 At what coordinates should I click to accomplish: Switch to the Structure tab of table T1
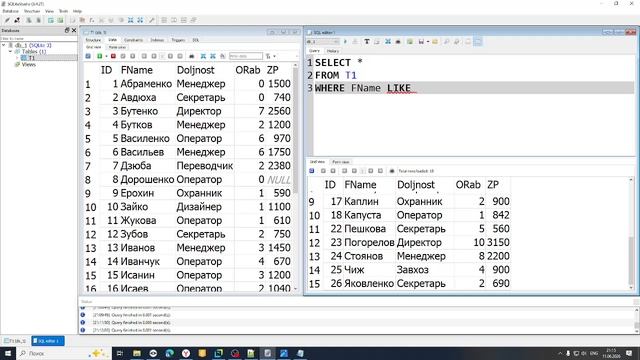[x=93, y=40]
